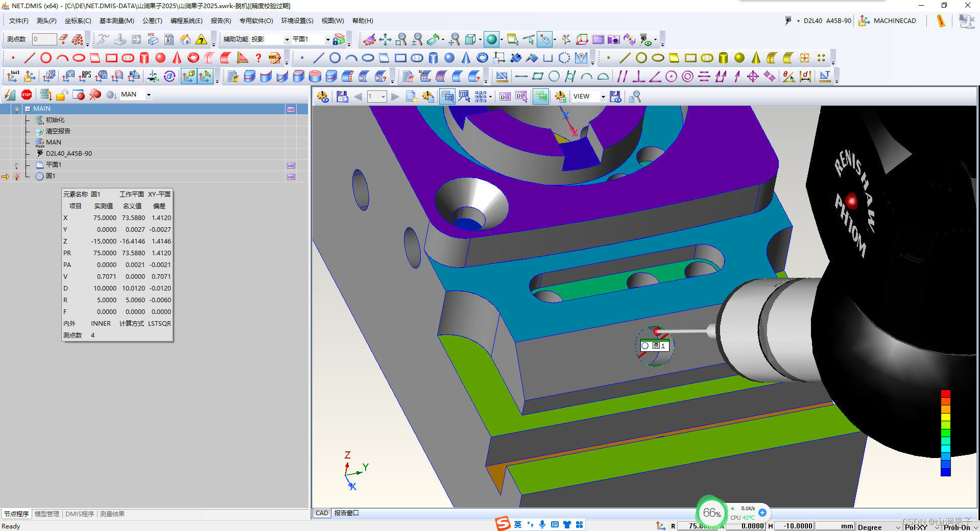Click the yellow warning question icon
The image size is (980, 531).
tap(202, 39)
